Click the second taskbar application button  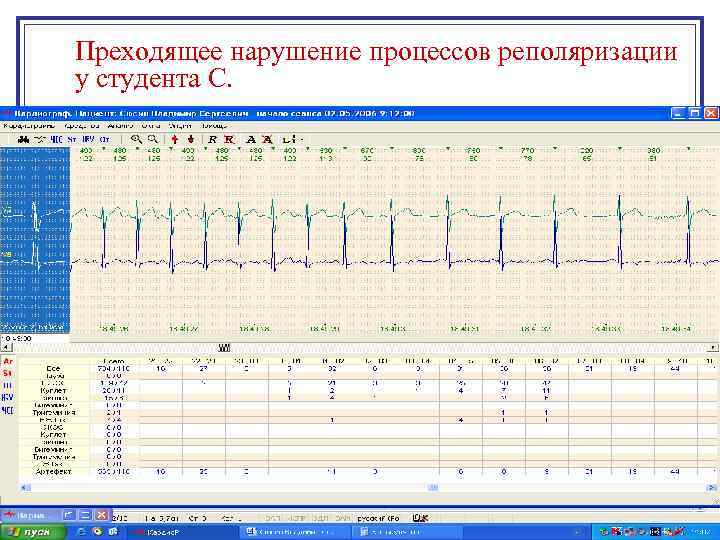(x=294, y=532)
